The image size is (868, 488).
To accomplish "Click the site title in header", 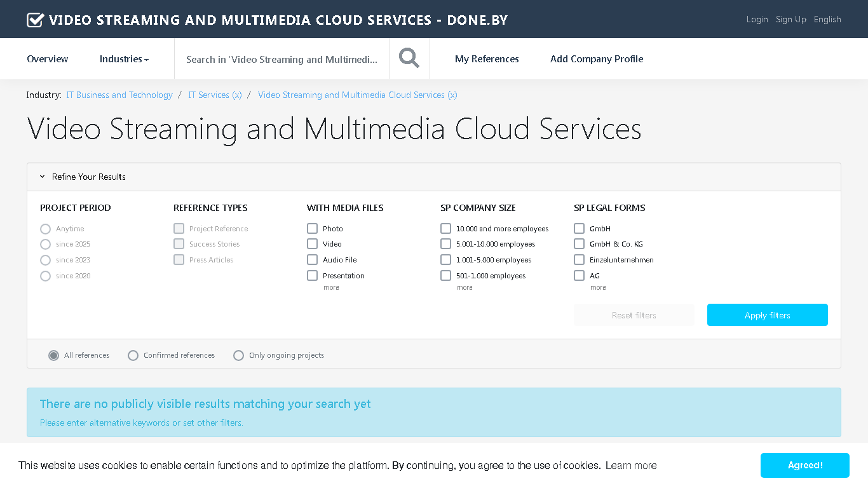I will (278, 20).
